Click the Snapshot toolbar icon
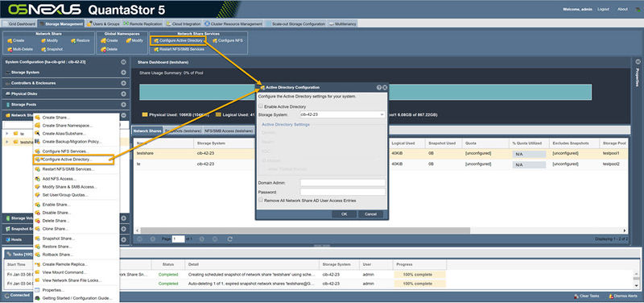Screen dimensions: 644x303 (43, 49)
